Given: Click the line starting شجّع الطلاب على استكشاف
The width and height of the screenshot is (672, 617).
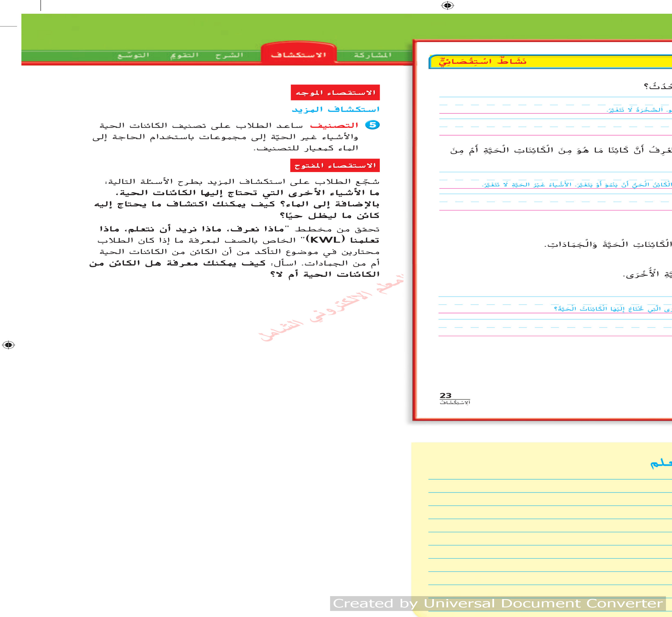Looking at the screenshot, I should [x=242, y=181].
